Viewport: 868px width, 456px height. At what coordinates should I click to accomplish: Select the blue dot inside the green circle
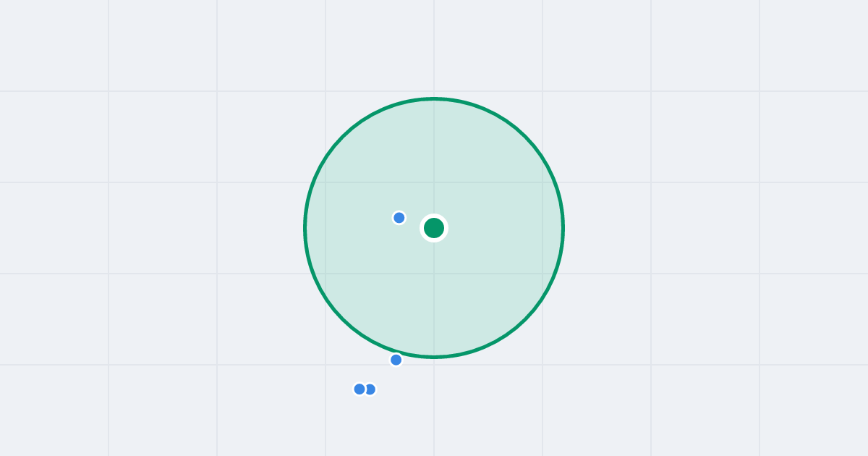(x=399, y=218)
